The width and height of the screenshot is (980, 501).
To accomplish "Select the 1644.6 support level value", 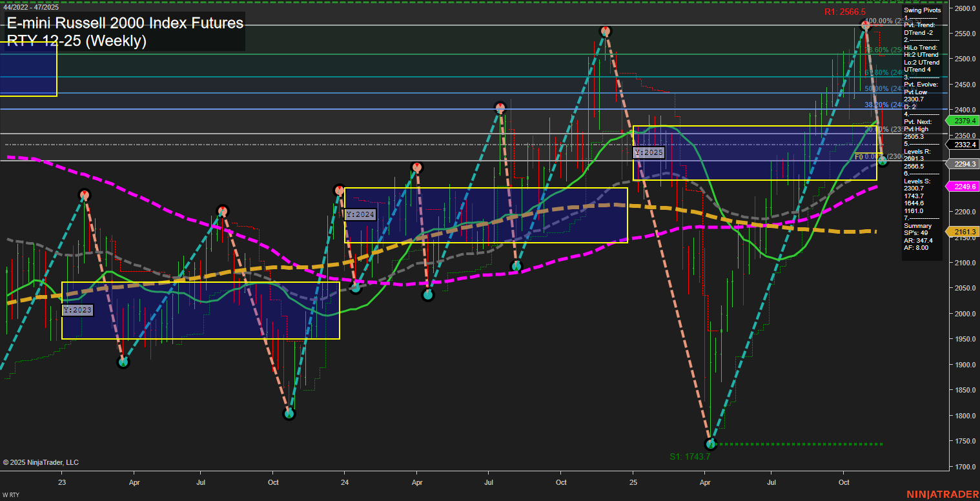I will click(x=914, y=203).
